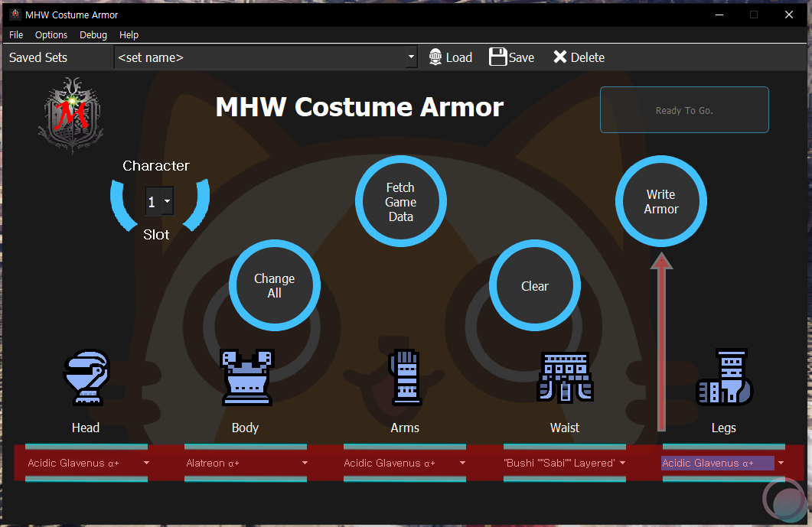Click the Clear circle button

click(x=534, y=285)
